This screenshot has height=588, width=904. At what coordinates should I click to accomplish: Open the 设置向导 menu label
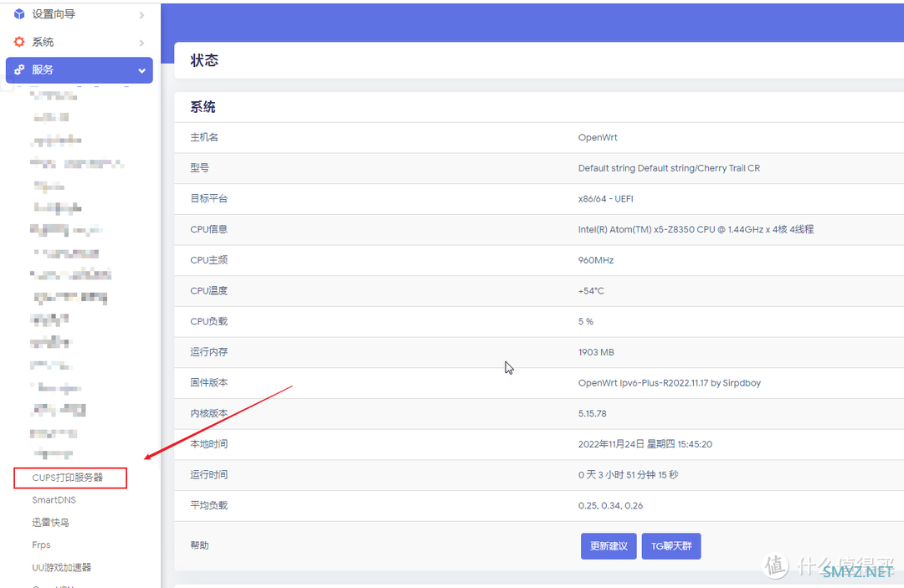point(54,14)
